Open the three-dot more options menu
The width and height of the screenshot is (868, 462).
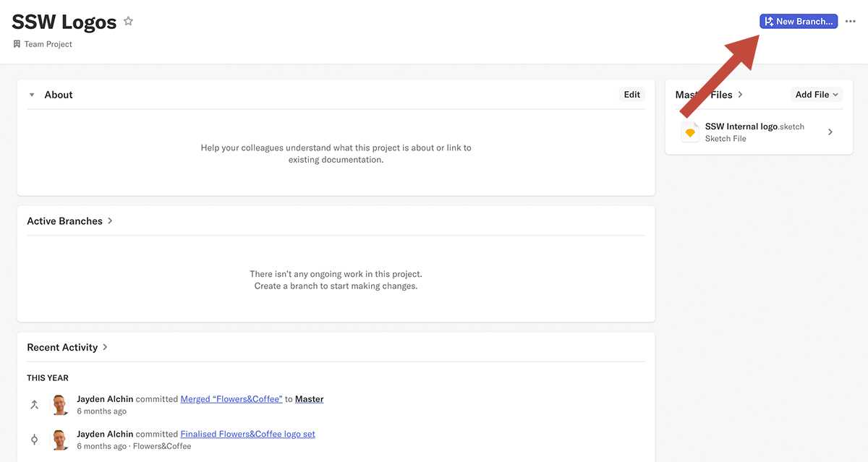[x=850, y=22]
